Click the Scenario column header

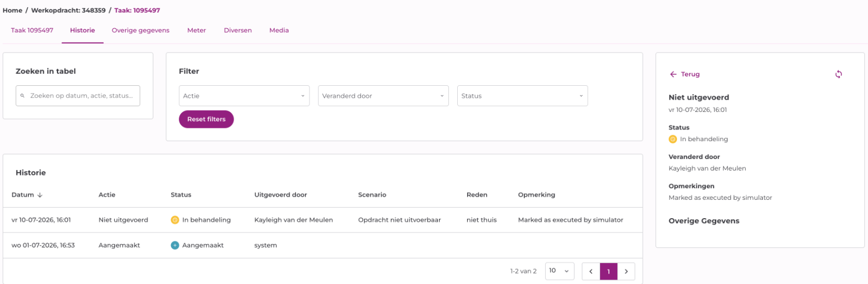372,195
